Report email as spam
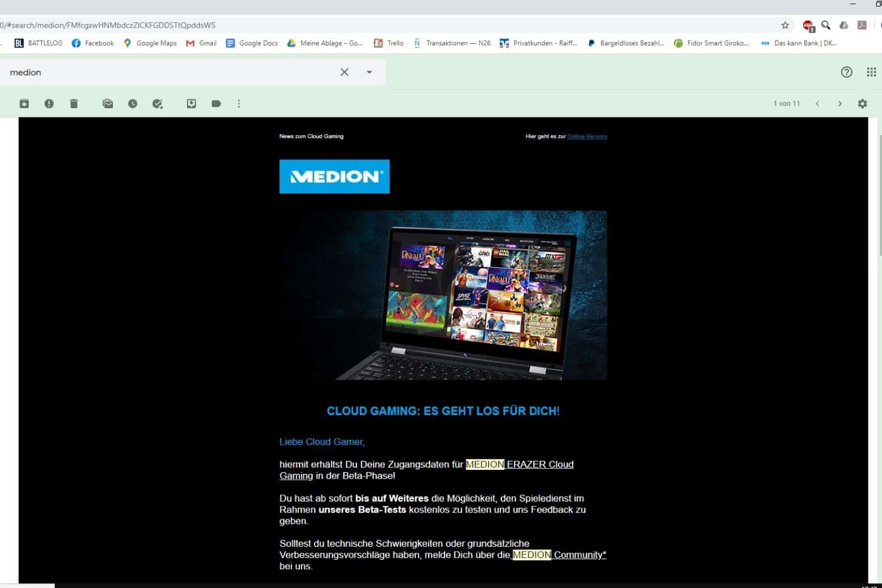 coord(49,103)
